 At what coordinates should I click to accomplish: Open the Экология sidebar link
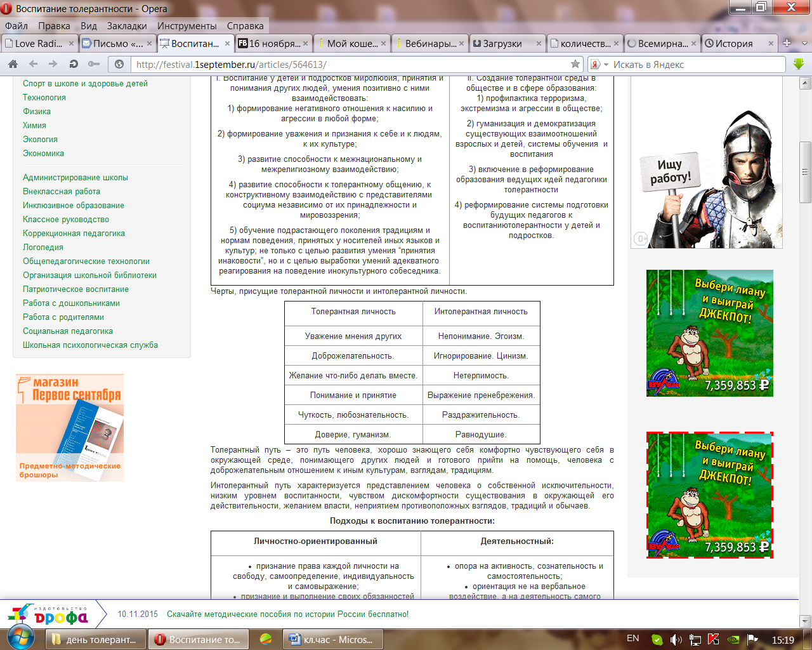tap(40, 139)
